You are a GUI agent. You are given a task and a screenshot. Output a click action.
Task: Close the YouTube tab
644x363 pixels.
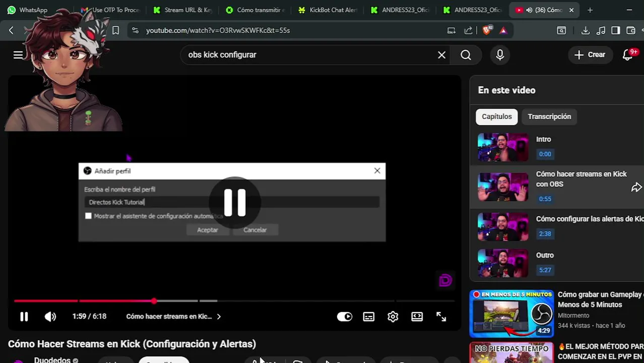tap(571, 10)
